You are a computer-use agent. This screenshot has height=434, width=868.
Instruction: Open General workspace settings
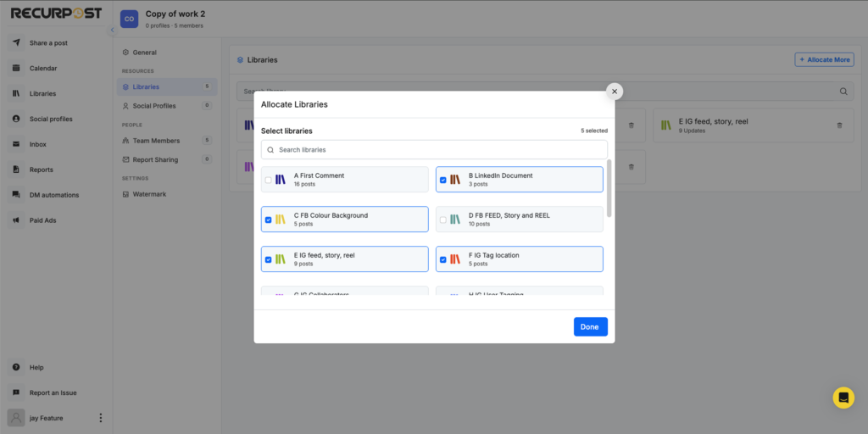pyautogui.click(x=144, y=53)
